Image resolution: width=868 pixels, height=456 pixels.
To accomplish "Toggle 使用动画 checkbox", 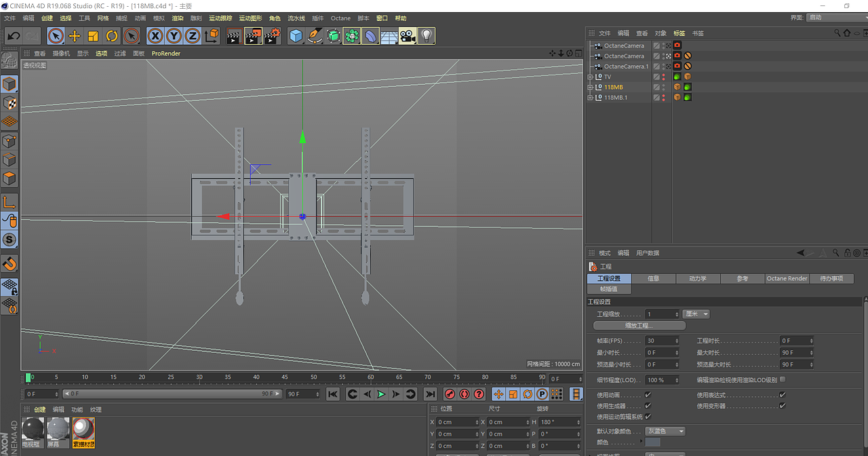I will [648, 395].
